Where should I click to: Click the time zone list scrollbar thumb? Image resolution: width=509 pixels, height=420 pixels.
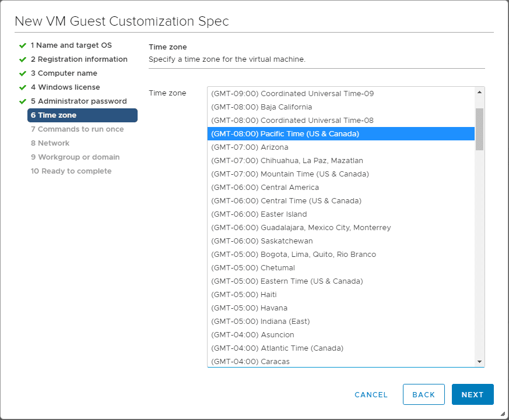click(x=479, y=129)
